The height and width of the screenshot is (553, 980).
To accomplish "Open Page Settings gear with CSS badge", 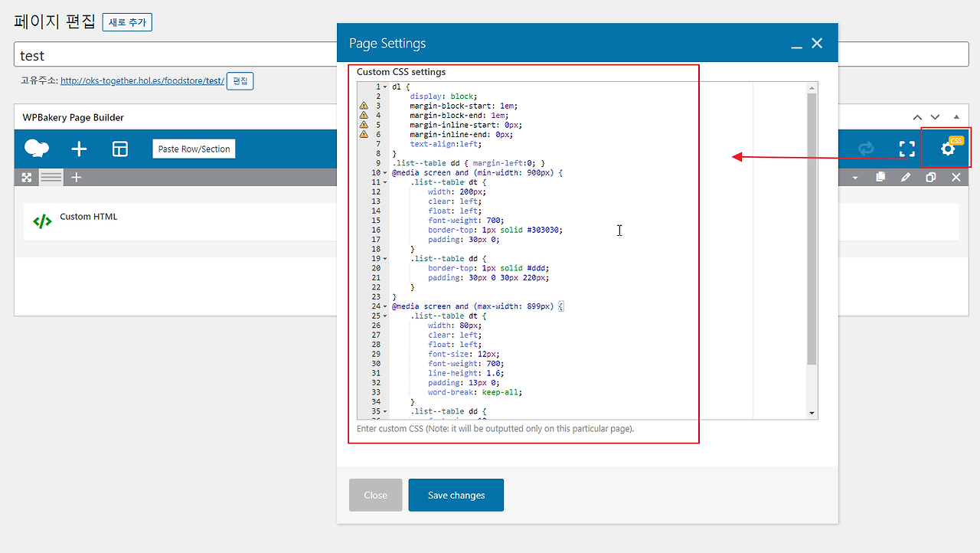I will pyautogui.click(x=948, y=148).
